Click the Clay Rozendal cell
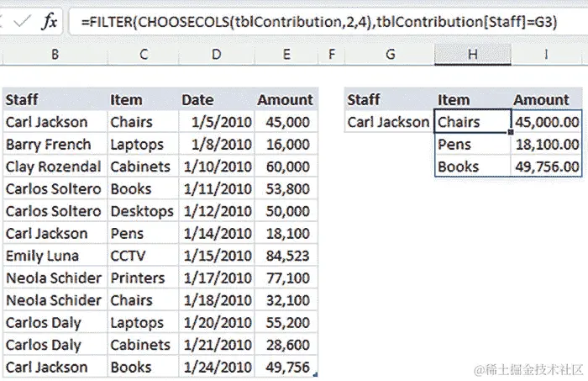 pos(55,167)
